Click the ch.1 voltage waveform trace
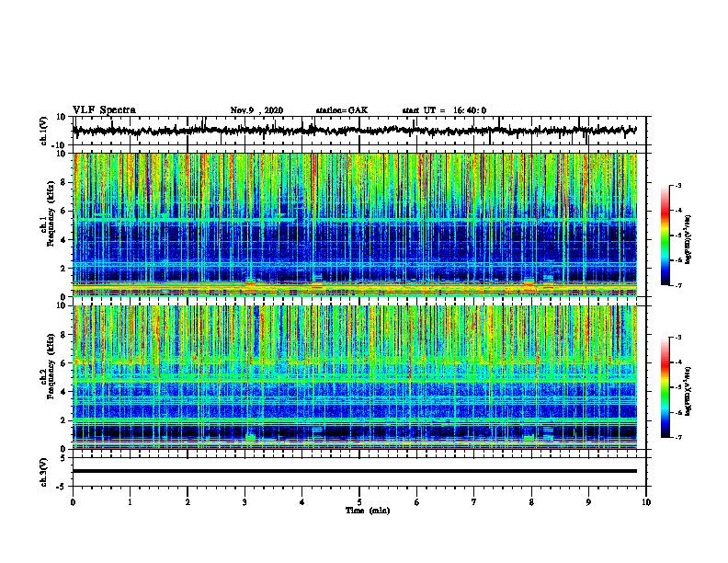Viewport: 728px width, 563px height. pyautogui.click(x=354, y=131)
